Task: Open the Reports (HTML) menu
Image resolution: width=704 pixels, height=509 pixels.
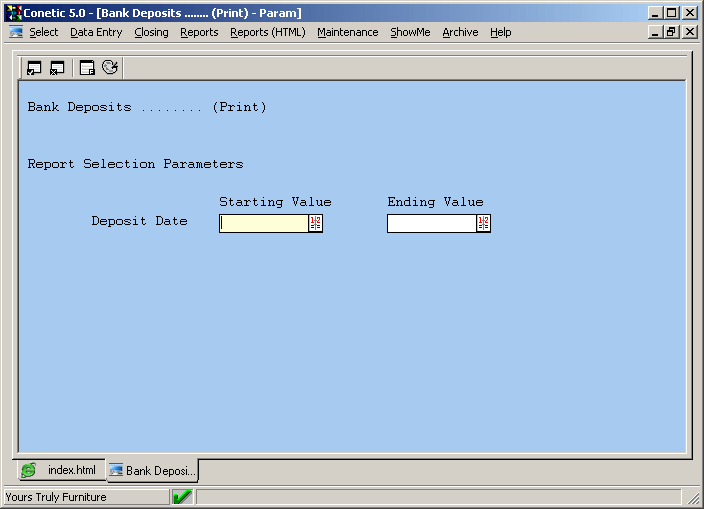Action: click(x=267, y=32)
